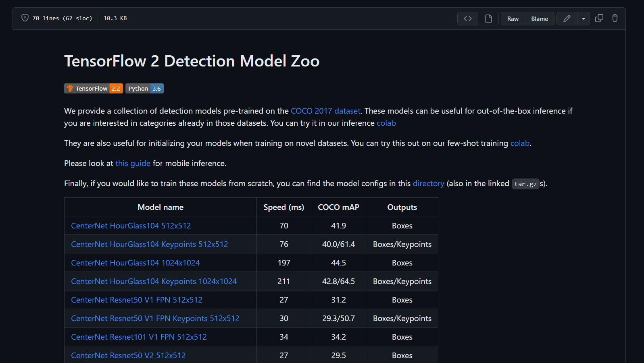Open CenterNet HourGlass104 Keypoints 512x512 link
The width and height of the screenshot is (644, 363).
[150, 244]
